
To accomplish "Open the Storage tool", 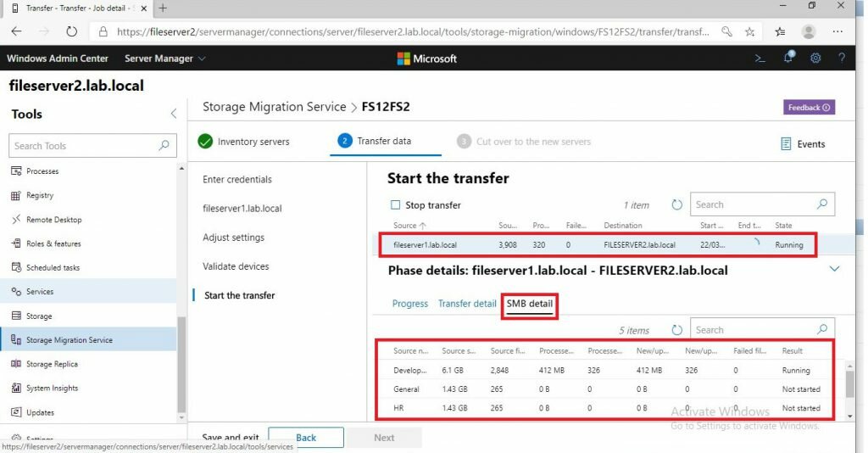I will 39,316.
